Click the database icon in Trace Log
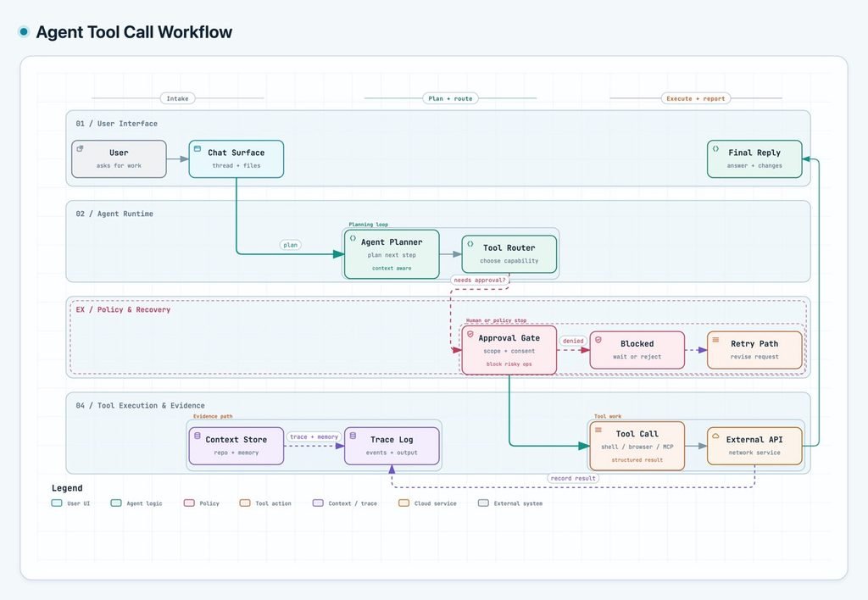 tap(353, 436)
